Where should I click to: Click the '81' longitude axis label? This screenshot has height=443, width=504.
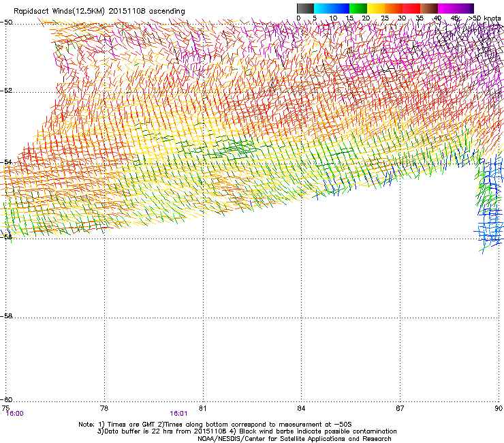[202, 408]
